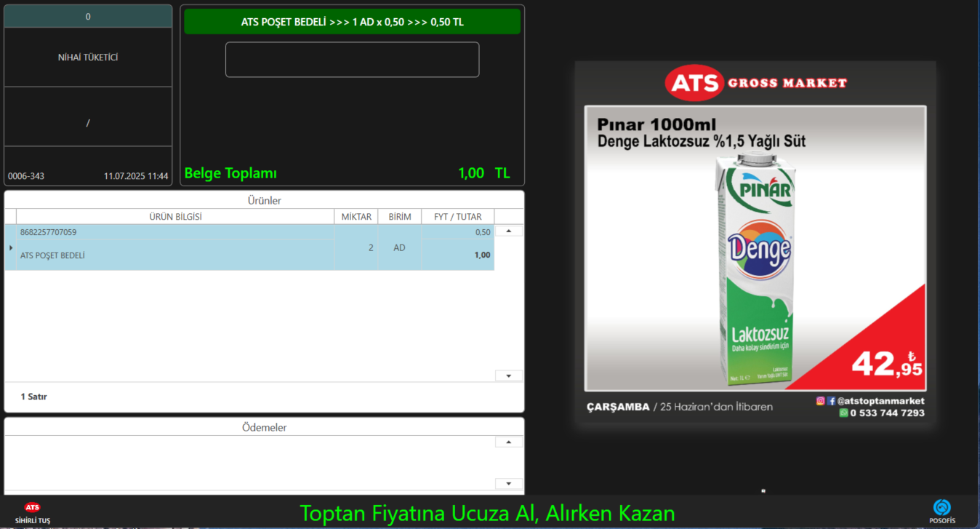Click the quantity cell showing 2

click(x=356, y=247)
